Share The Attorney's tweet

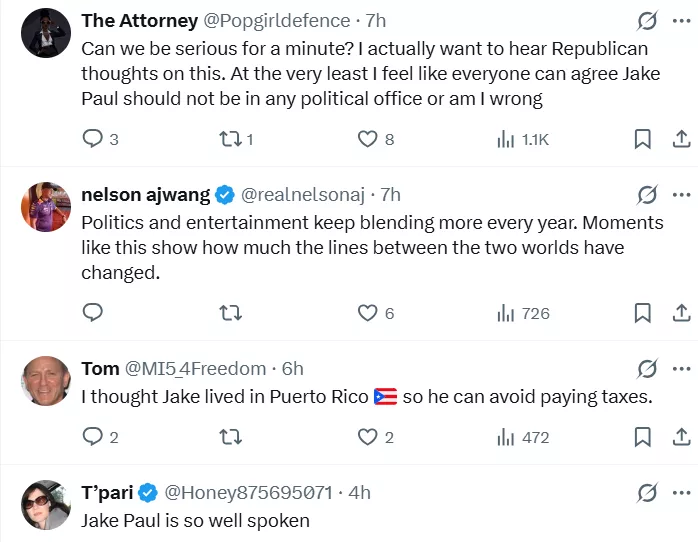point(680,139)
